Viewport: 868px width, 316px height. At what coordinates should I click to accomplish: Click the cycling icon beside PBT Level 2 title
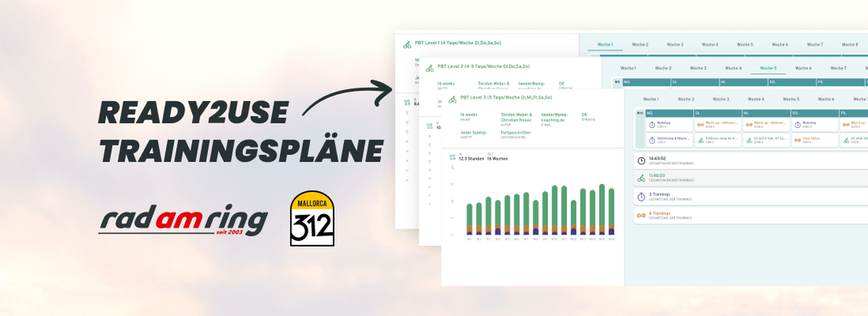[x=429, y=69]
